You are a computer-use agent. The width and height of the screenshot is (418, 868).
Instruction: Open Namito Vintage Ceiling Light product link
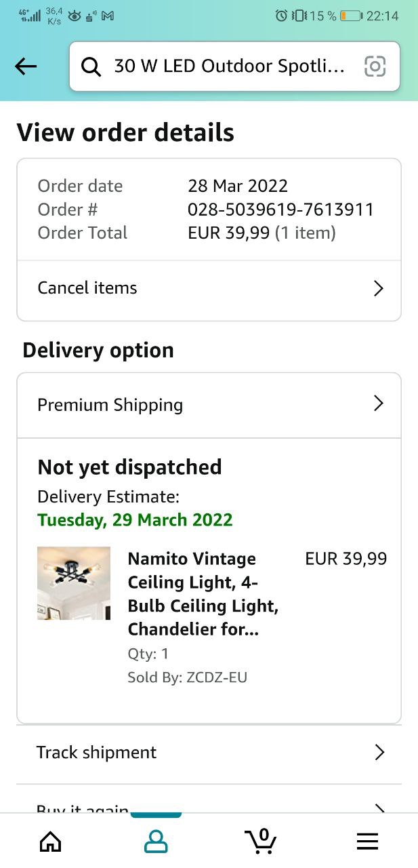(203, 594)
